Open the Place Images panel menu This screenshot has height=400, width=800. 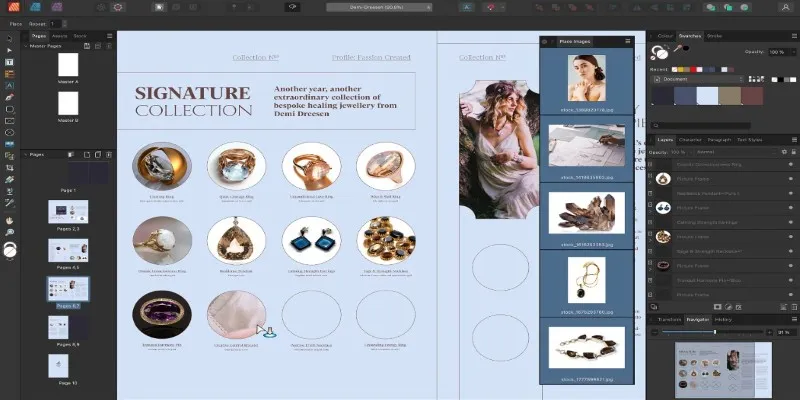click(628, 41)
